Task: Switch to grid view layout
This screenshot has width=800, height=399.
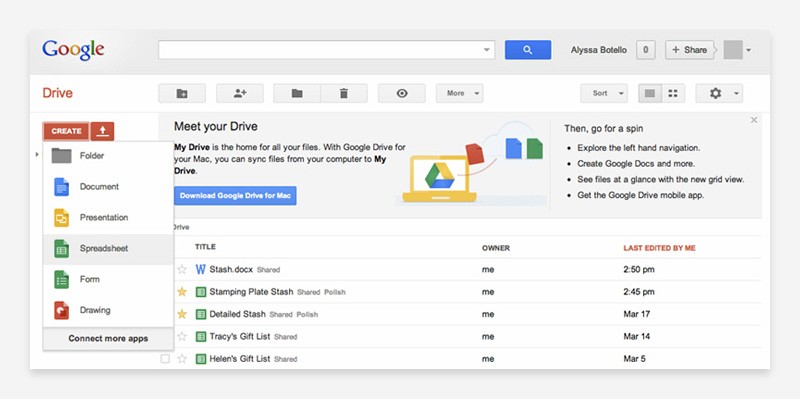Action: (x=673, y=93)
